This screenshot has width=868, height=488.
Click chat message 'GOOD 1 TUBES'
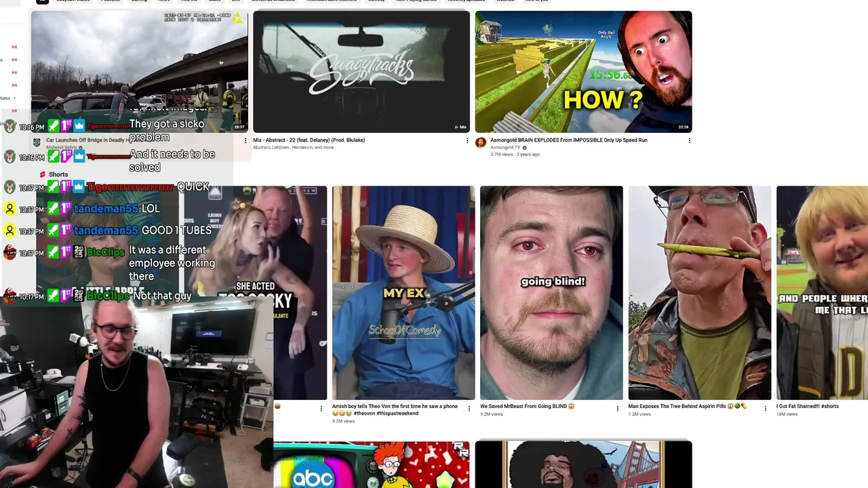coord(176,230)
